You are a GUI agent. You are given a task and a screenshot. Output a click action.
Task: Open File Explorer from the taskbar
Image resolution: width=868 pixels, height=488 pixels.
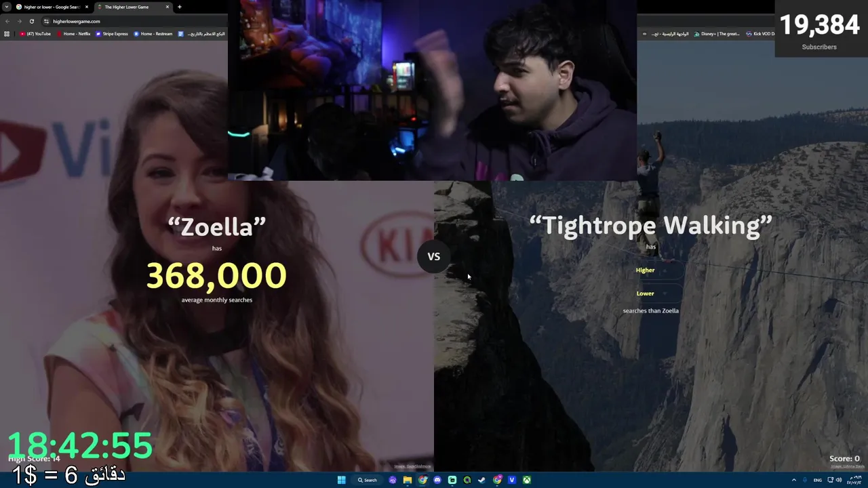[x=408, y=480]
